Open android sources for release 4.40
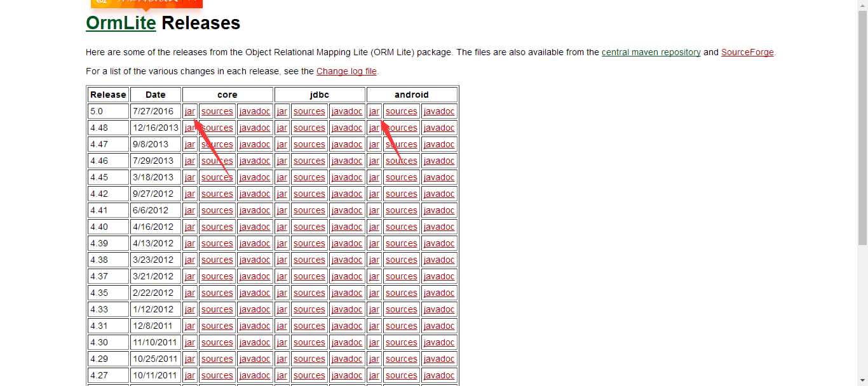The width and height of the screenshot is (868, 386). tap(402, 227)
